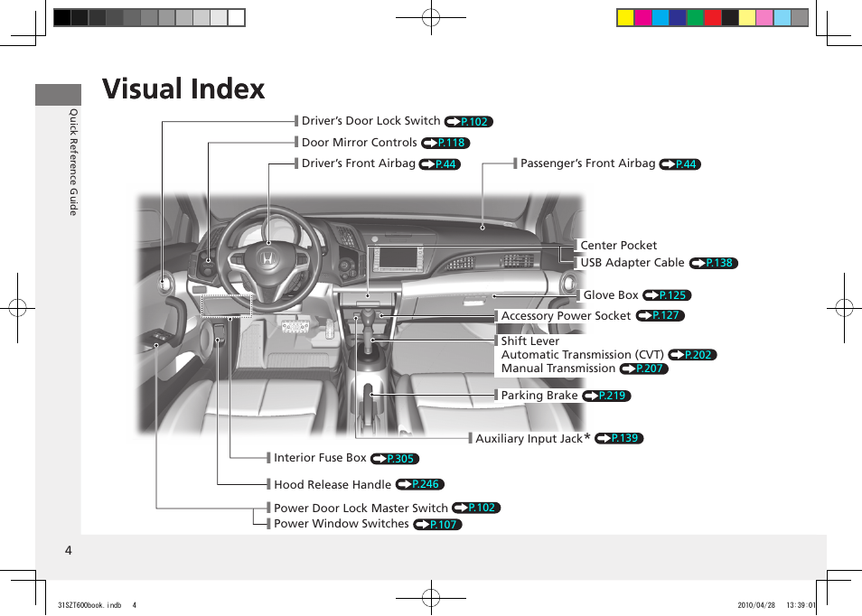Pick the green swatch in the color bar
Image resolution: width=862 pixels, height=616 pixels.
(x=695, y=17)
